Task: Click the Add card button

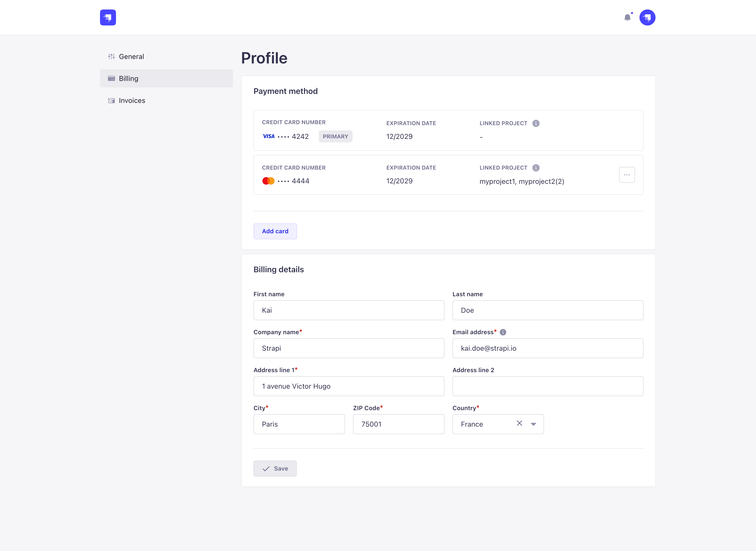Action: click(x=275, y=231)
